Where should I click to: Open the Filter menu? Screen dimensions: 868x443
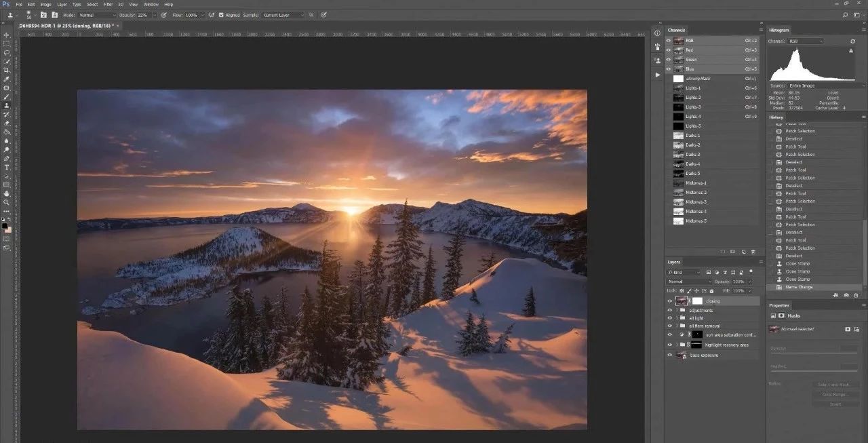(x=108, y=4)
